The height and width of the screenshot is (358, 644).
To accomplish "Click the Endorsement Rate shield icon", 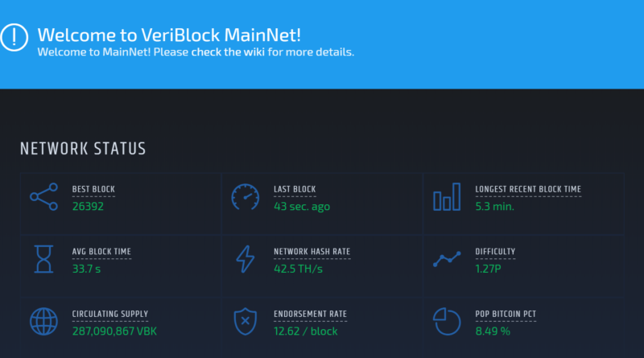I will 246,322.
